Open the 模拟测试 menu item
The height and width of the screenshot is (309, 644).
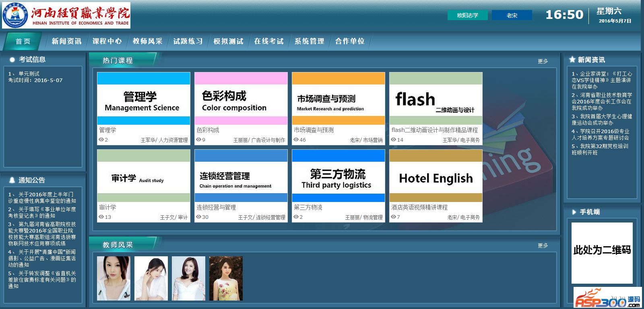(x=228, y=41)
